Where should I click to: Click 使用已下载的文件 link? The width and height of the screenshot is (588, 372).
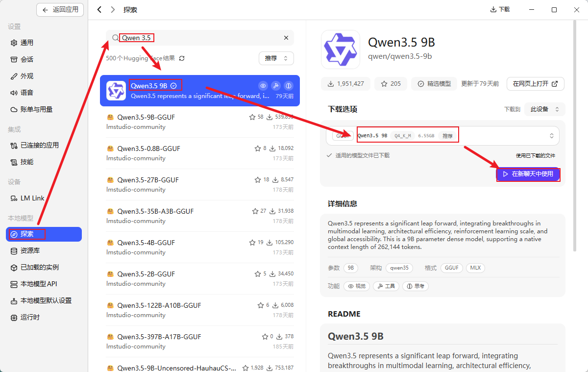[536, 155]
